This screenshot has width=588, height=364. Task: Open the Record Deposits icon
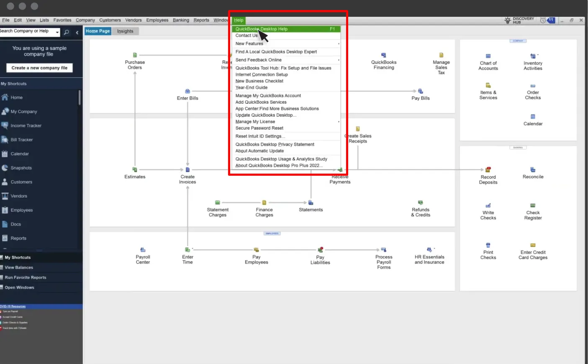pos(488,169)
